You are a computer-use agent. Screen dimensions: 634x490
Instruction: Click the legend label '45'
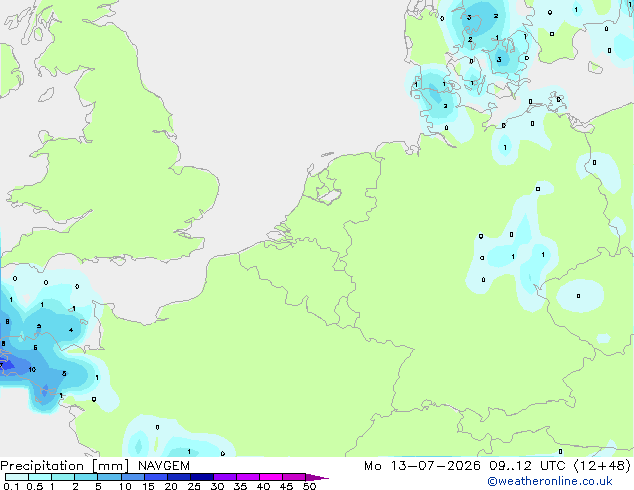click(287, 486)
